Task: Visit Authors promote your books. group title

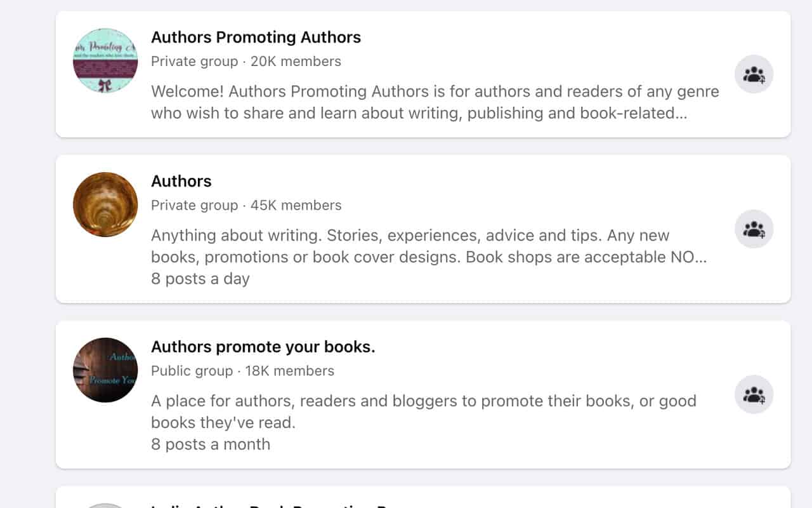Action: click(263, 347)
